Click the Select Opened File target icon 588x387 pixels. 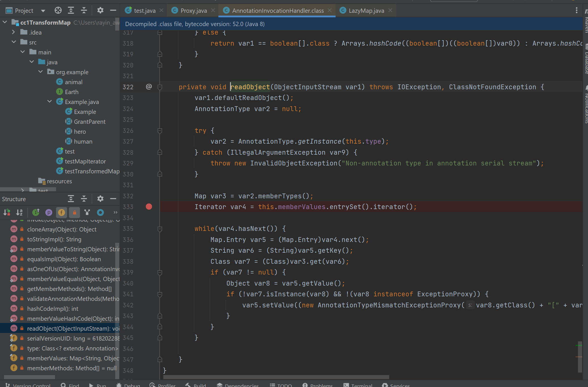(58, 10)
